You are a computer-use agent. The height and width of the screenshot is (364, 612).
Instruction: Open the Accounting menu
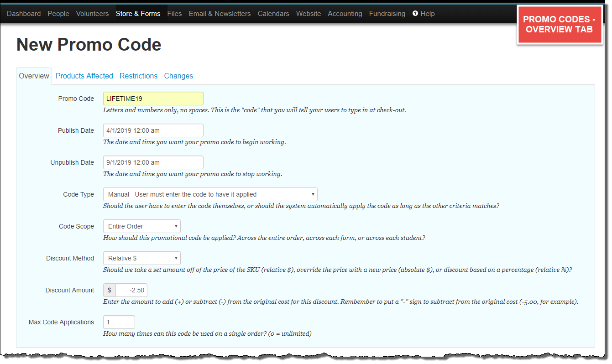[x=345, y=14]
